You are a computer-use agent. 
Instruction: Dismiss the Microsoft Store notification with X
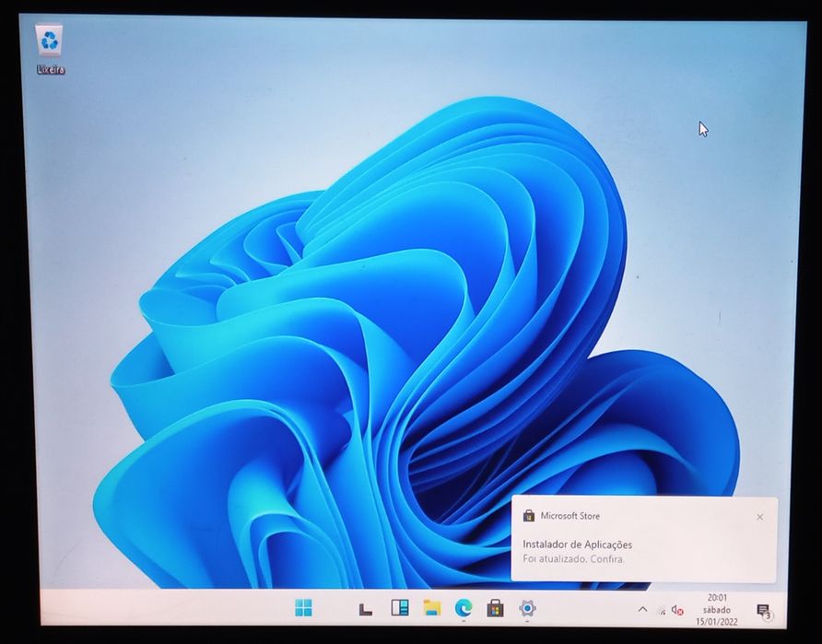click(x=759, y=517)
